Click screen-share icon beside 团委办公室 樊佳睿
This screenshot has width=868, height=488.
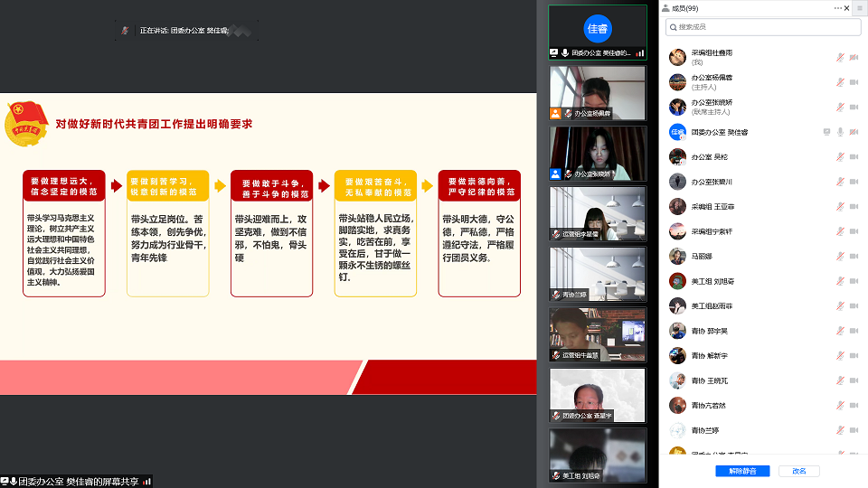click(826, 132)
